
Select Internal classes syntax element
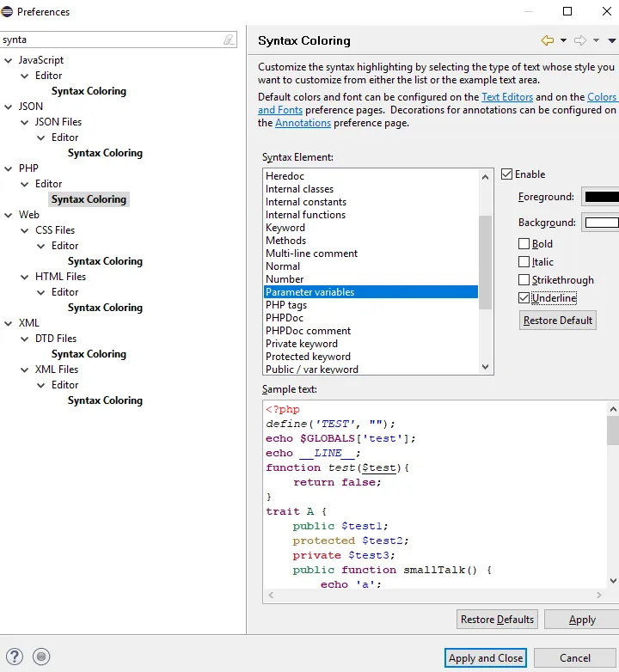(371, 189)
